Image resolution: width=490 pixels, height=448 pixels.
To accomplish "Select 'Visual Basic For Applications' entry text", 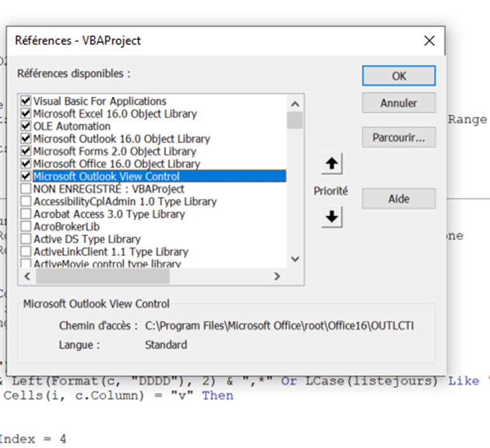I will pos(100,102).
